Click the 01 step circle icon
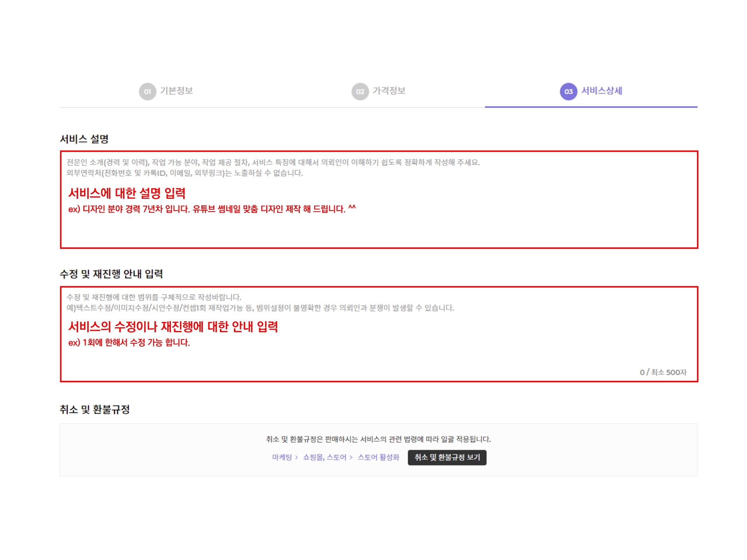 pos(147,92)
